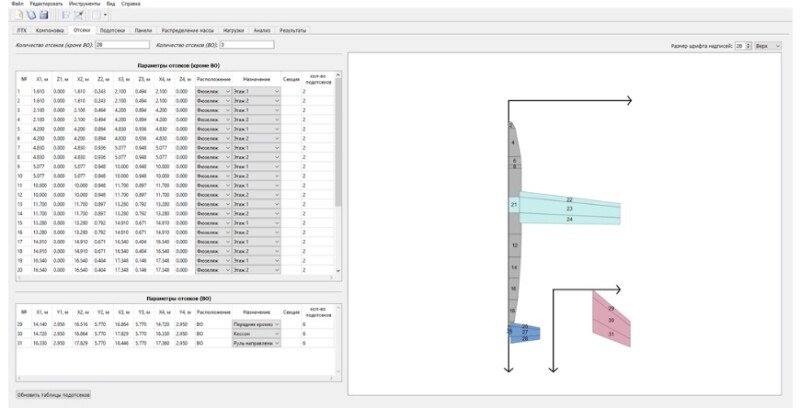Viewport: 800px width, 408px height.
Task: Open the Верх label position dropdown
Action: [768, 46]
